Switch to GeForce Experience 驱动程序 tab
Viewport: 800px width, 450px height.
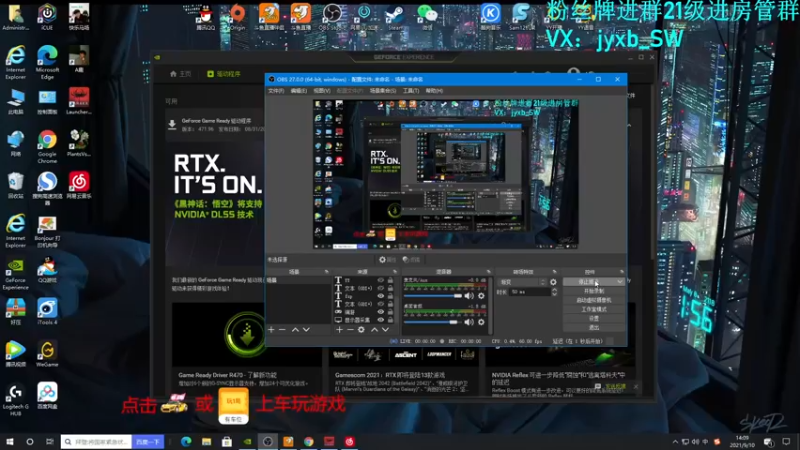pos(224,74)
